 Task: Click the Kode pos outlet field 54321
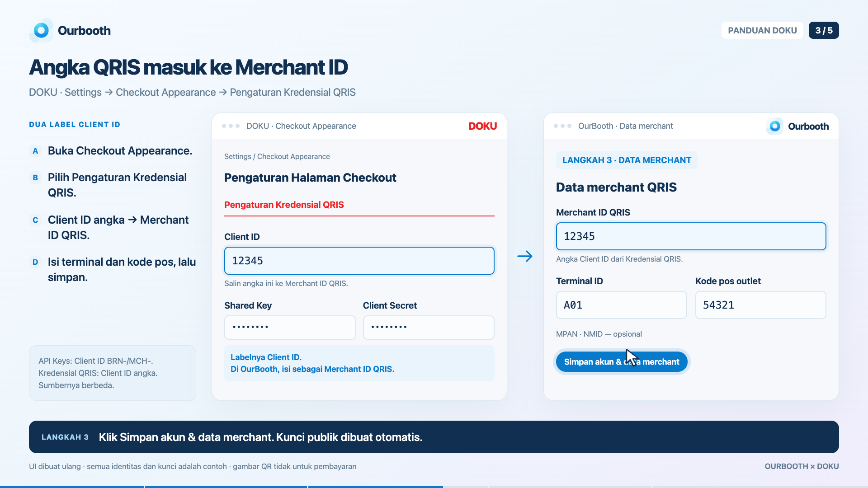760,305
